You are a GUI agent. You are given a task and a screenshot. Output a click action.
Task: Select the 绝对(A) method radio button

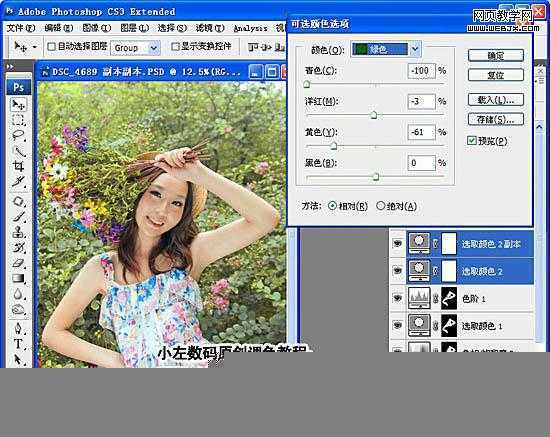(x=381, y=206)
